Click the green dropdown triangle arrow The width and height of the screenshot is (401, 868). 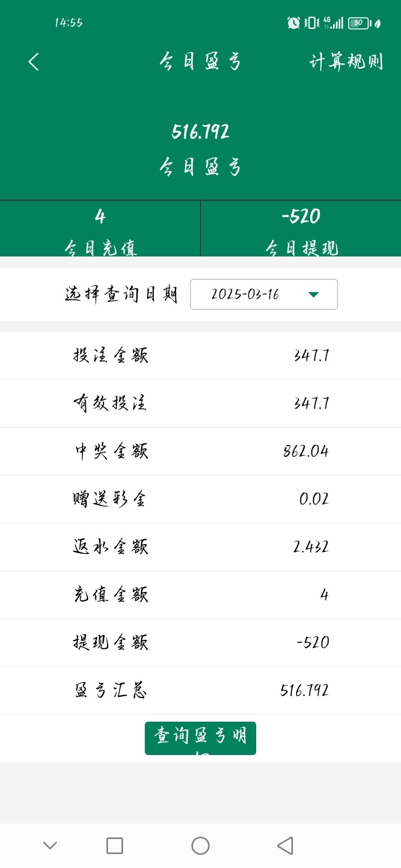pyautogui.click(x=314, y=294)
